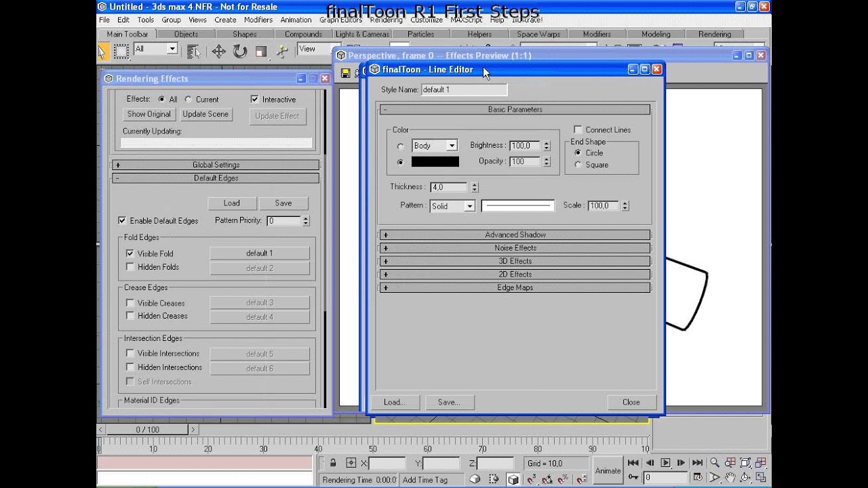This screenshot has height=488, width=868.
Task: Expand the Noise Effects rollout
Action: tap(515, 248)
